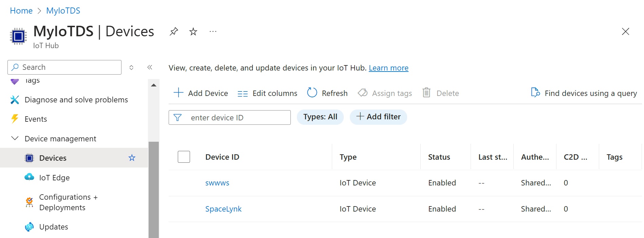The image size is (644, 238).
Task: Click the enter device ID filter field
Action: [230, 117]
